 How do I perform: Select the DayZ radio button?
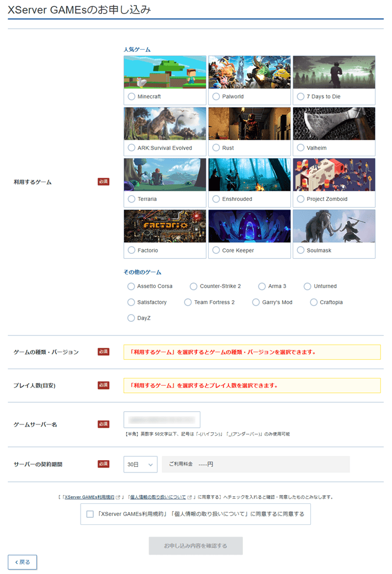tap(131, 318)
